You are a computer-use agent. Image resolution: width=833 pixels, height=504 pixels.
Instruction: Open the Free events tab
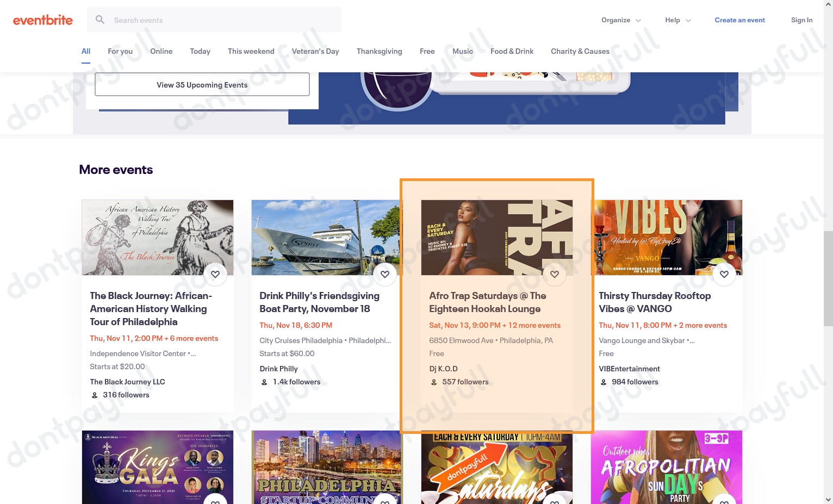[x=427, y=51]
